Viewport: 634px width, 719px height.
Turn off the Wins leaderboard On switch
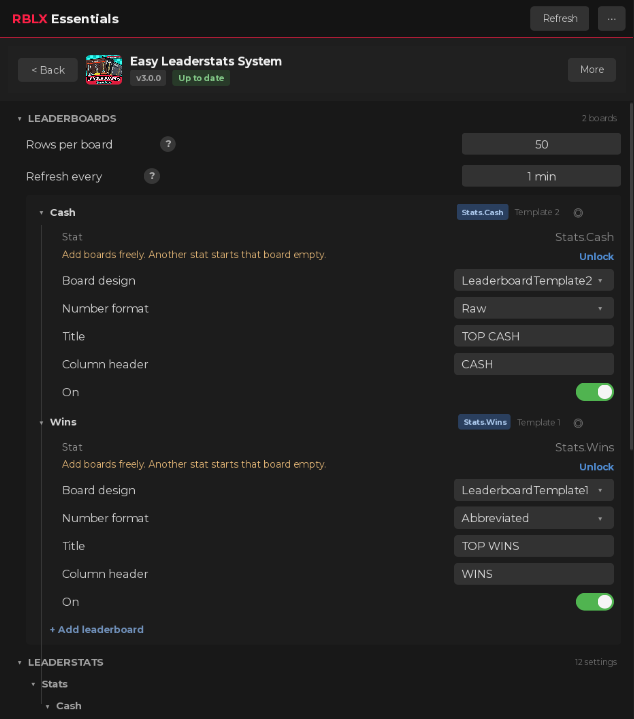click(595, 602)
